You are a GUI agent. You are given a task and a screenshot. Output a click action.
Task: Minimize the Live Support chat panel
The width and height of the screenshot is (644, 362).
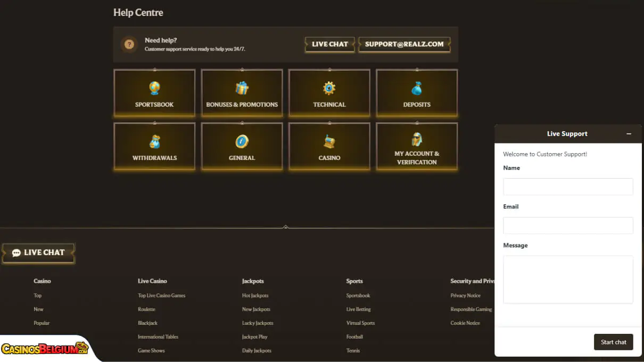pos(629,134)
